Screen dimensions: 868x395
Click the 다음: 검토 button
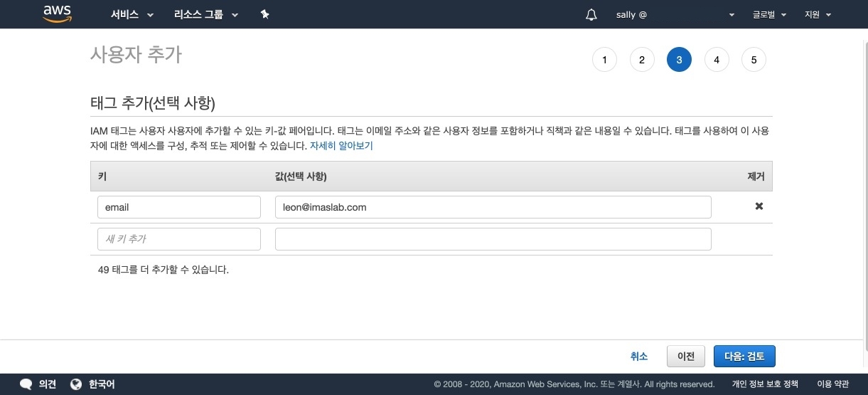pyautogui.click(x=744, y=357)
